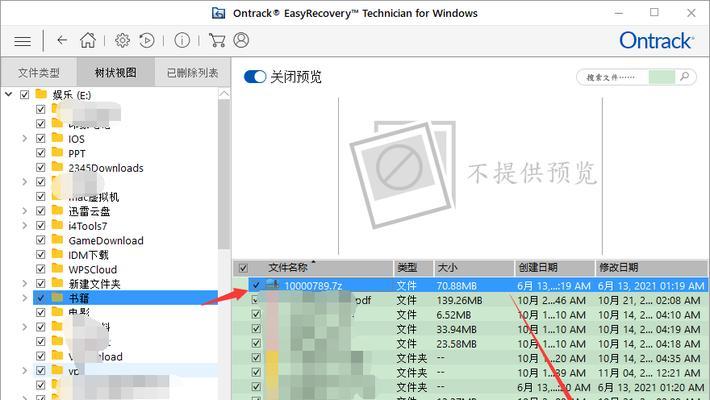Open the hamburger menu icon
Viewport: 710px width, 400px height.
tap(22, 41)
